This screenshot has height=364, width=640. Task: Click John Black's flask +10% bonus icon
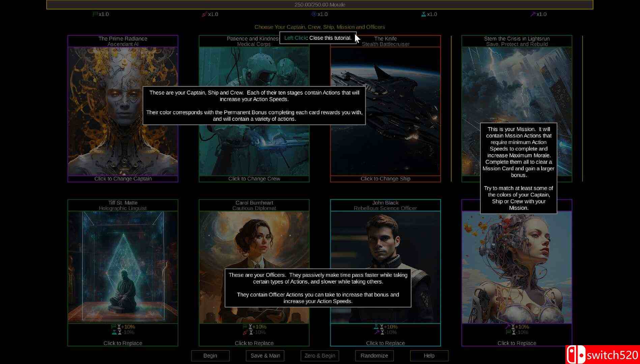point(376,327)
